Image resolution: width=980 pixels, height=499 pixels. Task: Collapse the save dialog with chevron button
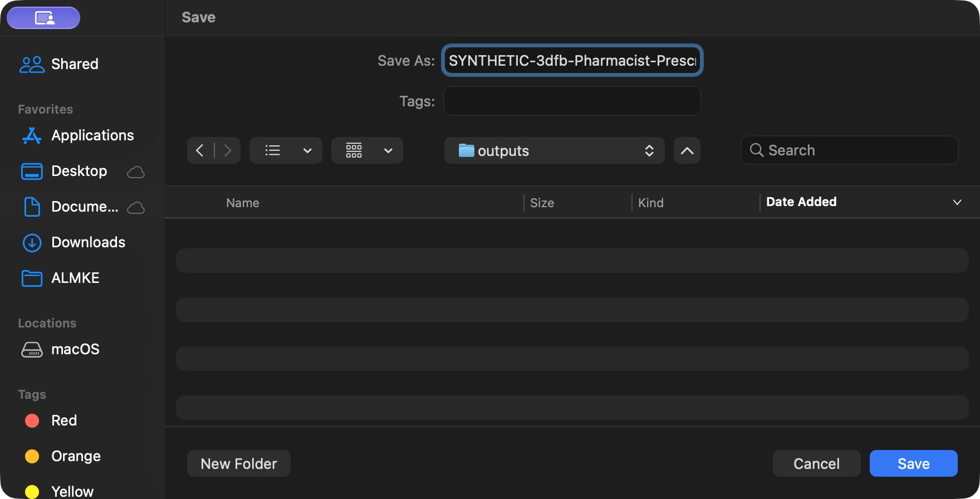click(687, 150)
